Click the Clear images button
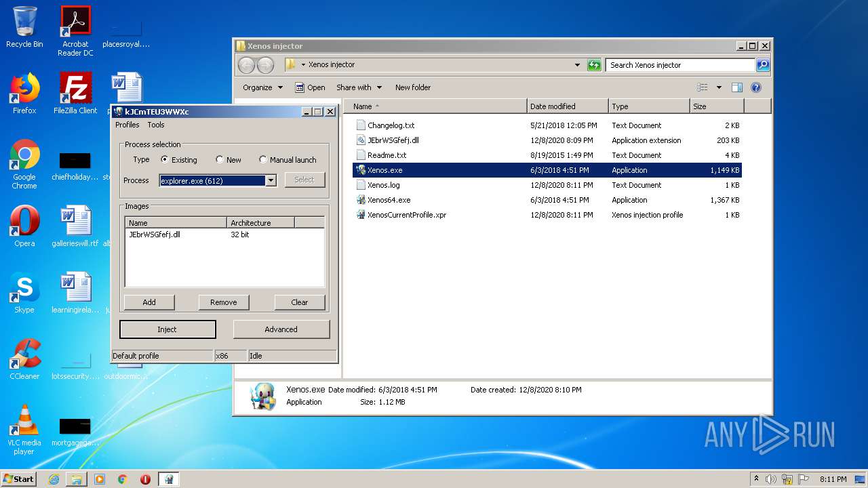This screenshot has height=488, width=868. (300, 302)
